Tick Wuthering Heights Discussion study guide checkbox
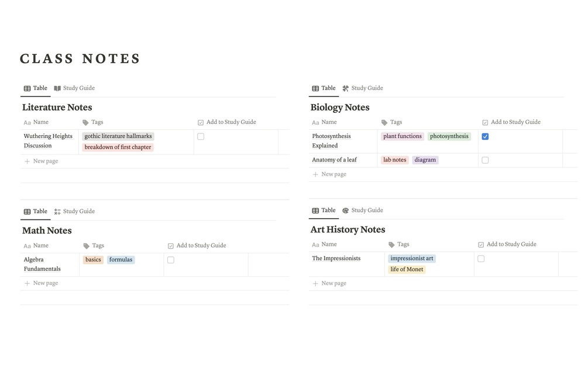 point(201,137)
